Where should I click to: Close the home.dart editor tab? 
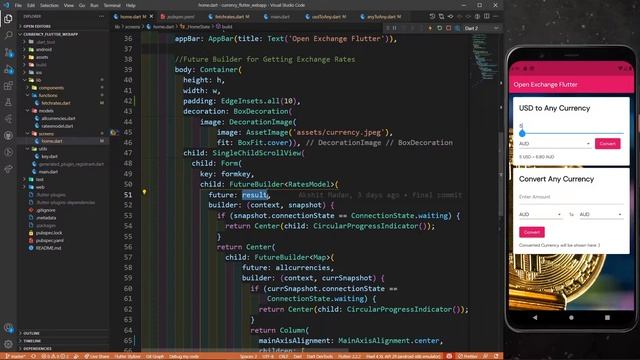[151, 17]
